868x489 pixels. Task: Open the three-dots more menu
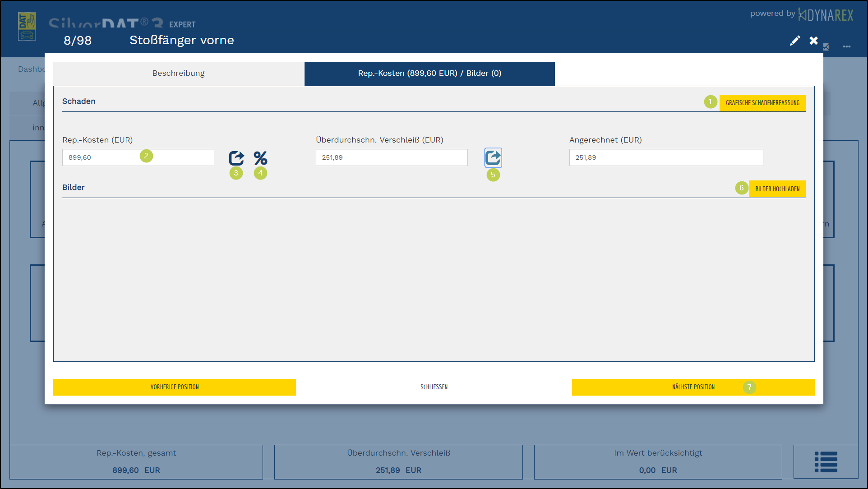pyautogui.click(x=846, y=46)
